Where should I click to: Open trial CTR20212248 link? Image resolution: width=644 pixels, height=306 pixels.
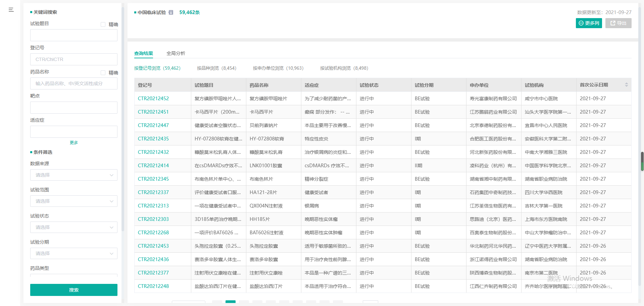tap(153, 286)
